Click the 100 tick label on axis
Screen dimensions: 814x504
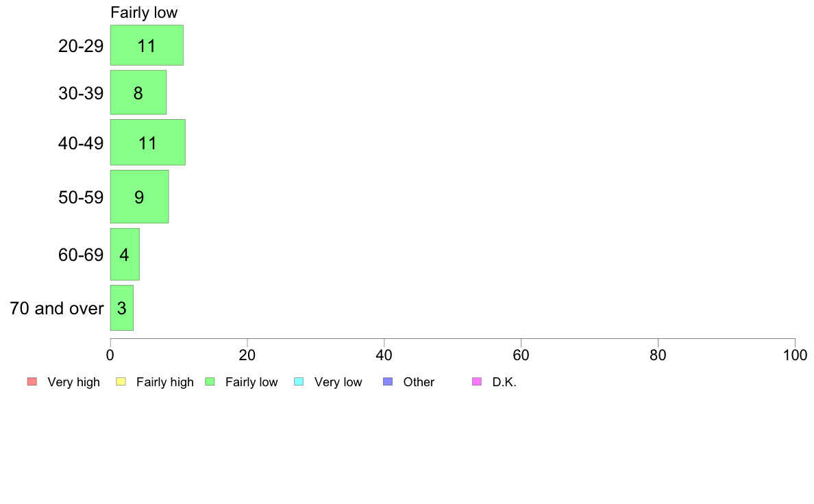pyautogui.click(x=795, y=355)
